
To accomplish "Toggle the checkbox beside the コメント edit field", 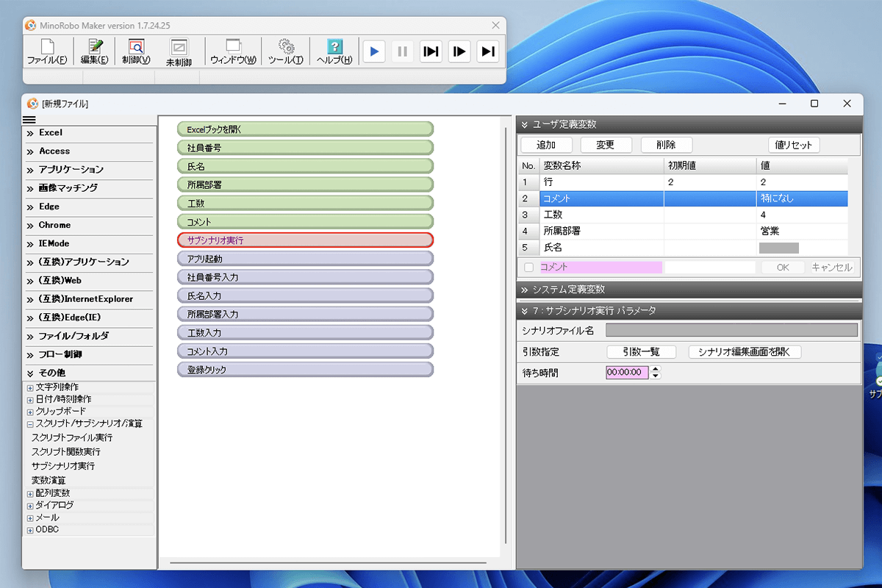I will tap(529, 268).
